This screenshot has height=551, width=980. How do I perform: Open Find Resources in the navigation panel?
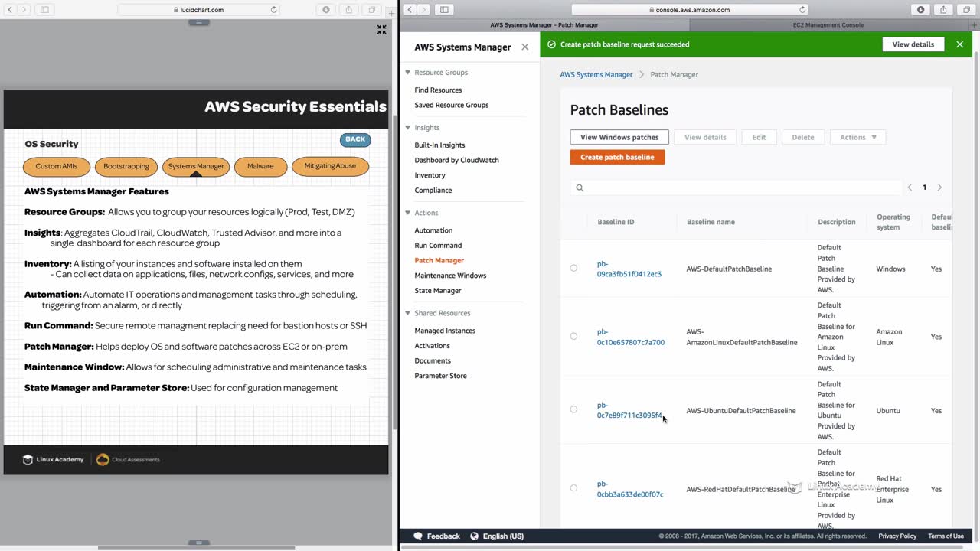[x=438, y=90]
